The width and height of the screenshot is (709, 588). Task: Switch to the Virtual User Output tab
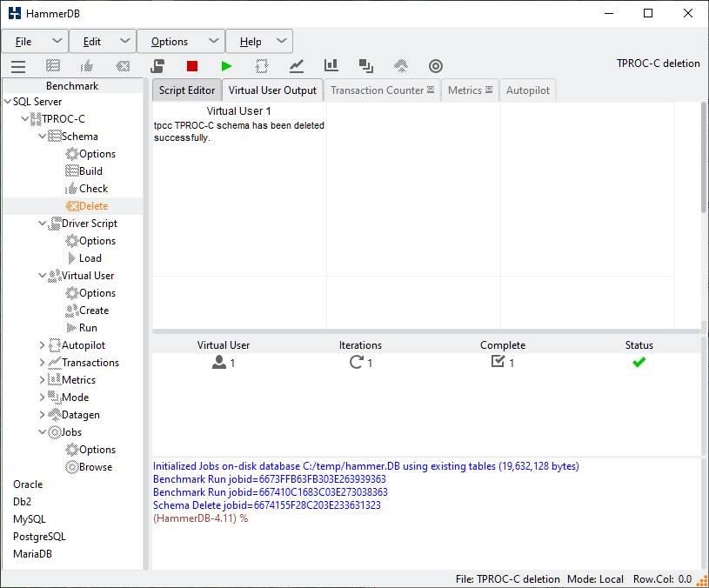[x=272, y=90]
